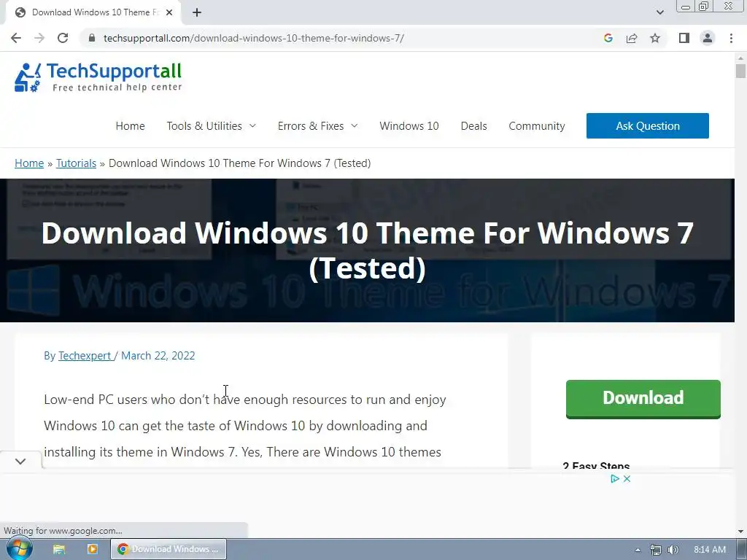This screenshot has height=560, width=747.
Task: Open network status tray icon
Action: (x=656, y=550)
